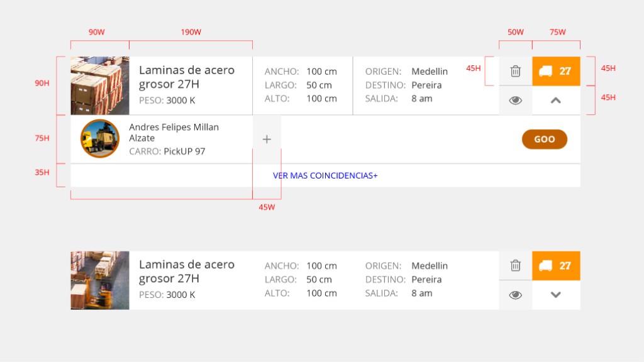Expand the bottom card with the down chevron
The image size is (644, 362).
click(555, 294)
